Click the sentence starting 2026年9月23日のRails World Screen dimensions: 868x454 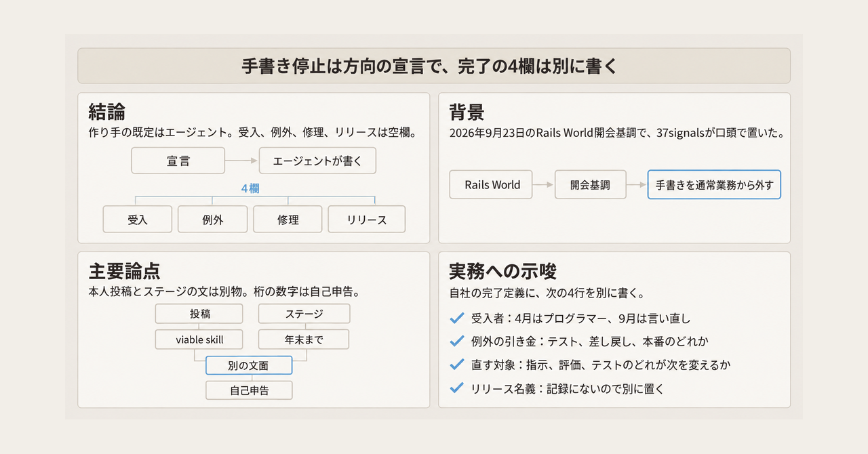(617, 133)
